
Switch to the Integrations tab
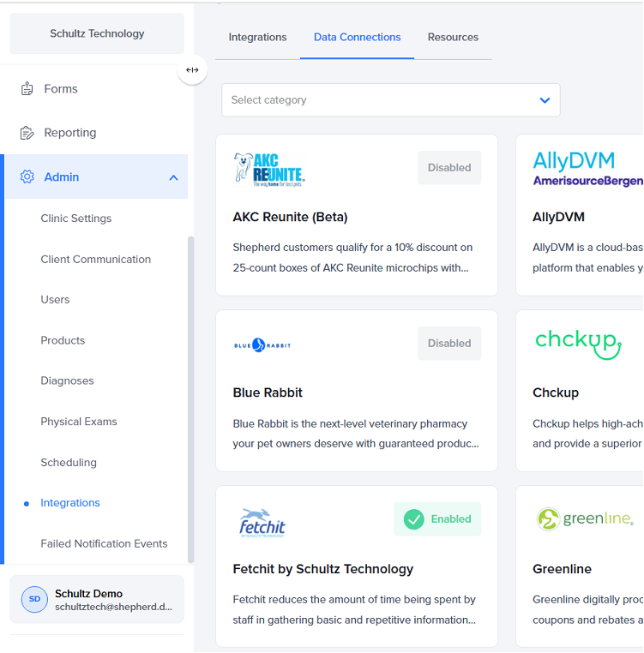(257, 38)
